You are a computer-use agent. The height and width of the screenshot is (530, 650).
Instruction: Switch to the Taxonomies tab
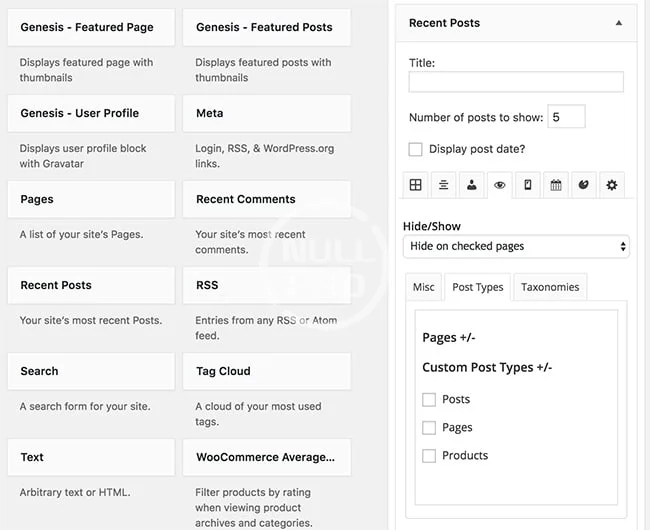pyautogui.click(x=550, y=287)
